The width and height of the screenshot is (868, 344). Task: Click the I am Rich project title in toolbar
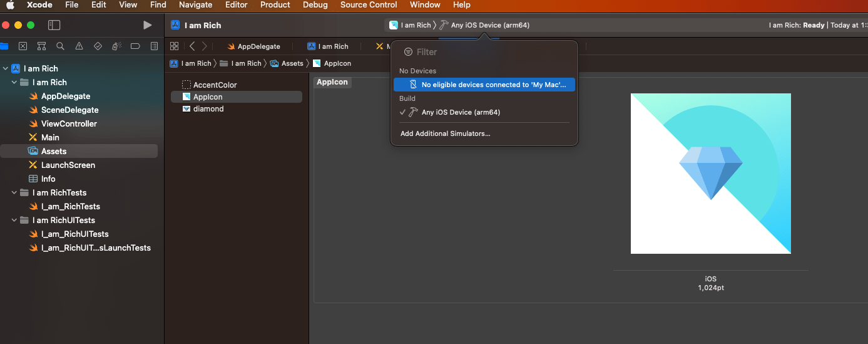[x=203, y=26]
